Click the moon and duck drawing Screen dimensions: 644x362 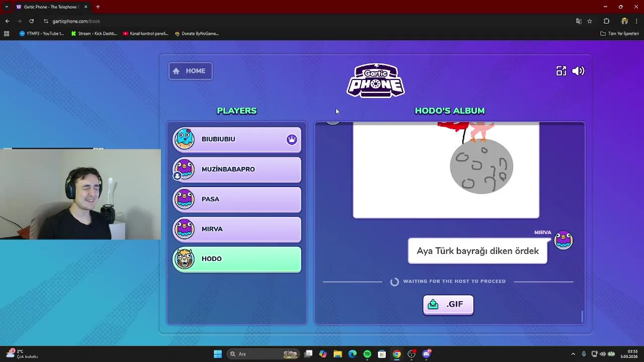click(446, 170)
